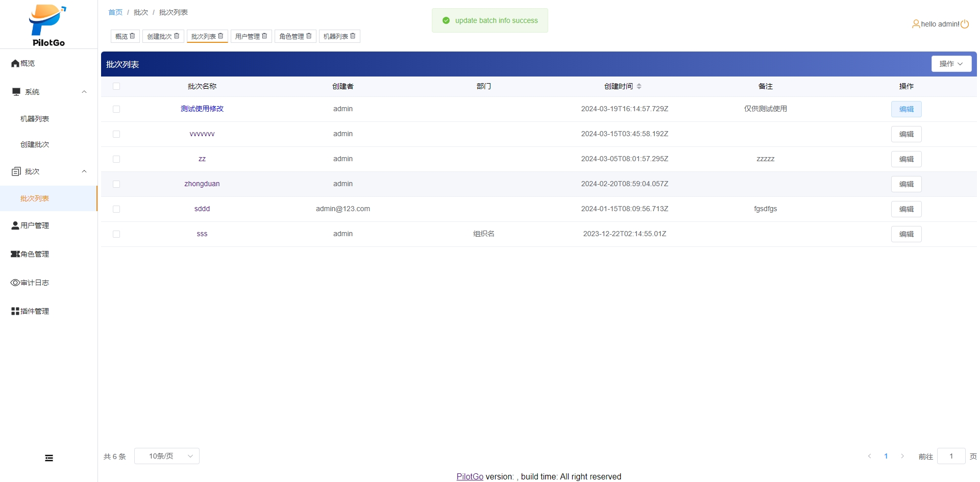Sort by 创建时间 using sort arrows
Image resolution: width=980 pixels, height=482 pixels.
click(639, 86)
